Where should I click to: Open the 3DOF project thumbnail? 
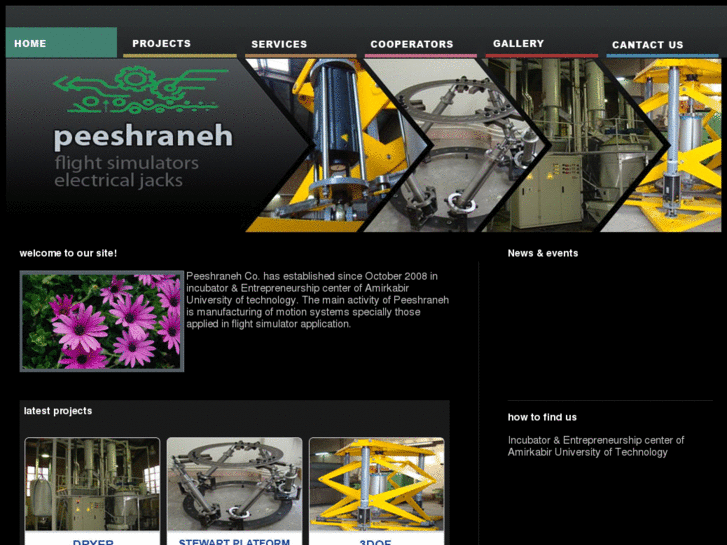376,484
